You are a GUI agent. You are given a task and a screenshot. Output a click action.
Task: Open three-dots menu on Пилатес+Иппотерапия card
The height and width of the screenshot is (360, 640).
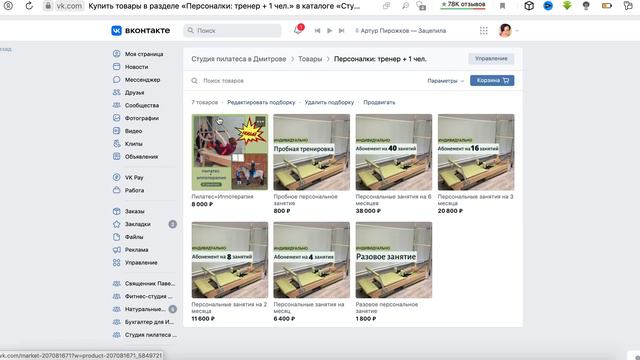[260, 121]
